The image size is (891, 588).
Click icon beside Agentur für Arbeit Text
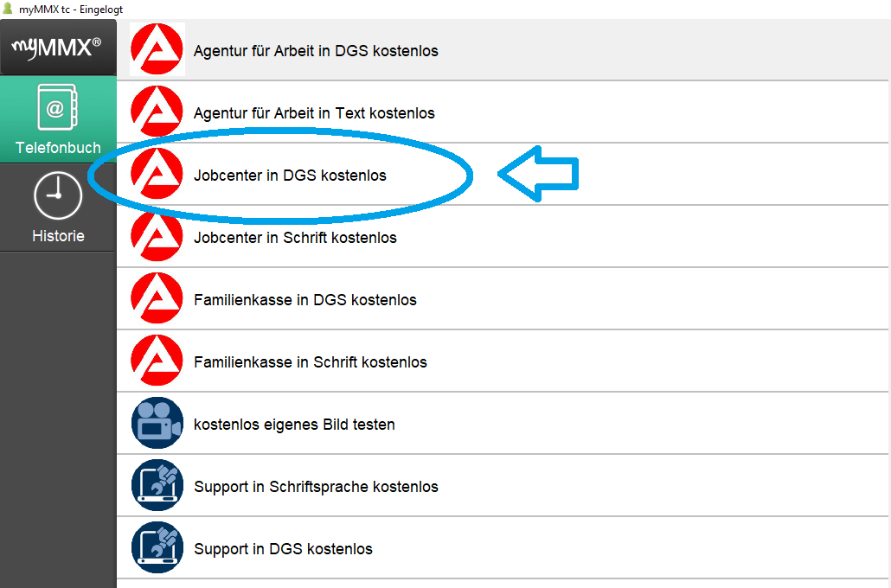point(157,113)
